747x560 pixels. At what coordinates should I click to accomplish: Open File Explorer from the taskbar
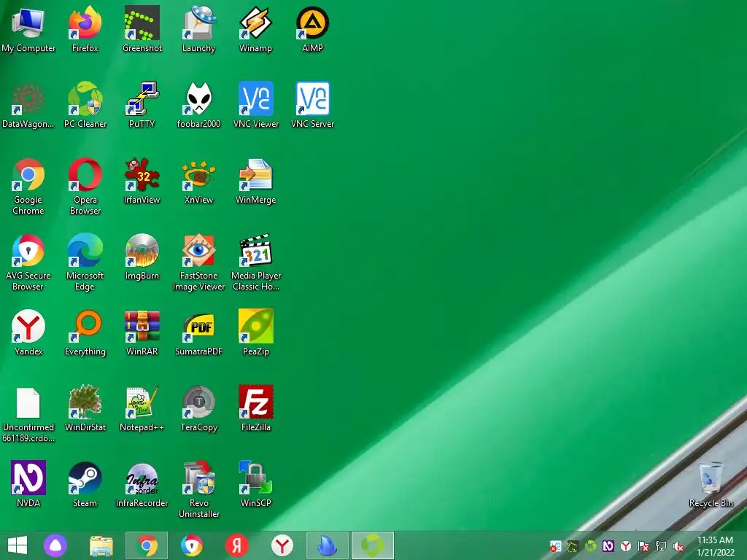(101, 545)
